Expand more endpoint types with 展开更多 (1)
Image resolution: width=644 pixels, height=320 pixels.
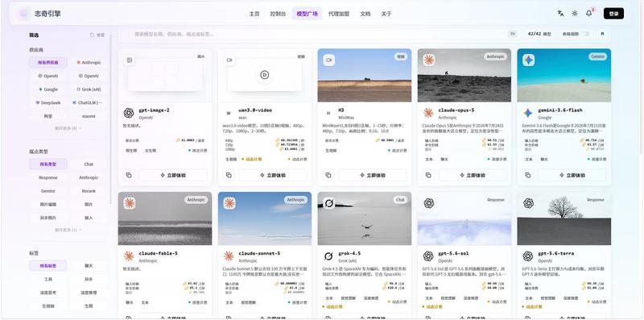[68, 230]
